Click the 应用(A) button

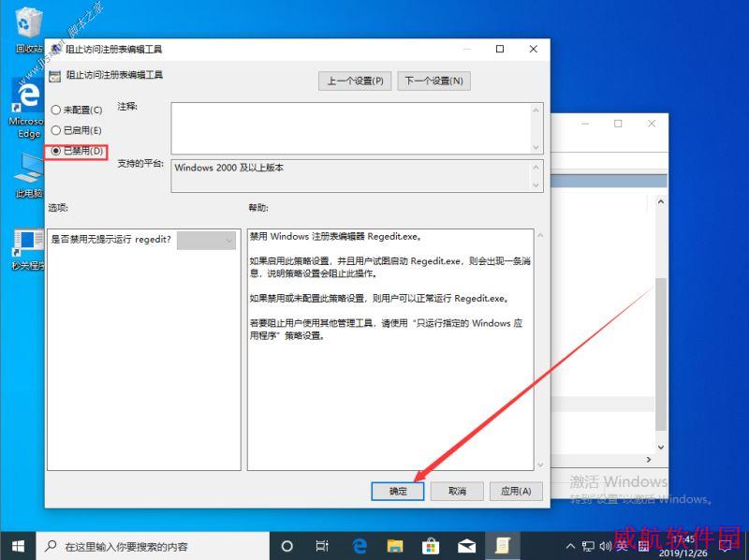516,491
